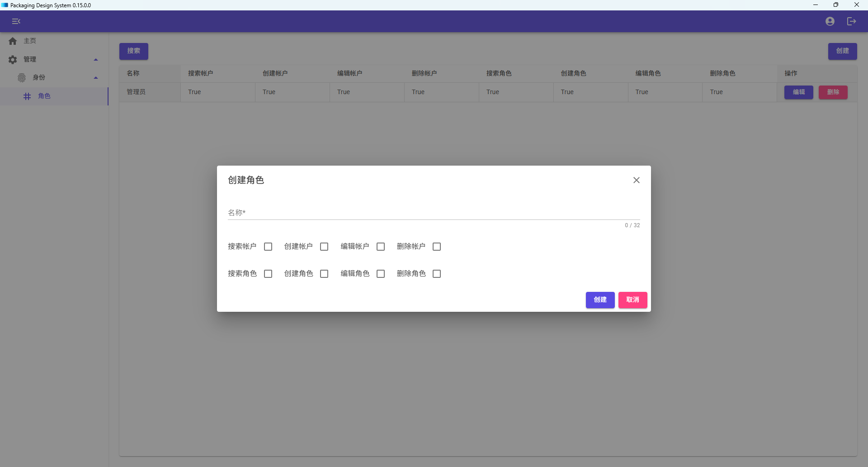Image resolution: width=868 pixels, height=467 pixels.
Task: Click the hash icon beside 角色
Action: [27, 96]
